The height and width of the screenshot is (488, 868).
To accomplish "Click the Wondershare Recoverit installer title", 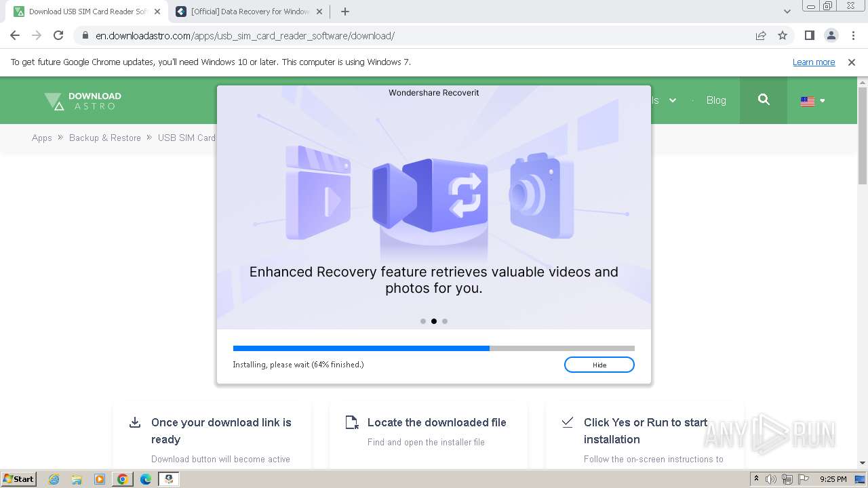I will click(434, 93).
